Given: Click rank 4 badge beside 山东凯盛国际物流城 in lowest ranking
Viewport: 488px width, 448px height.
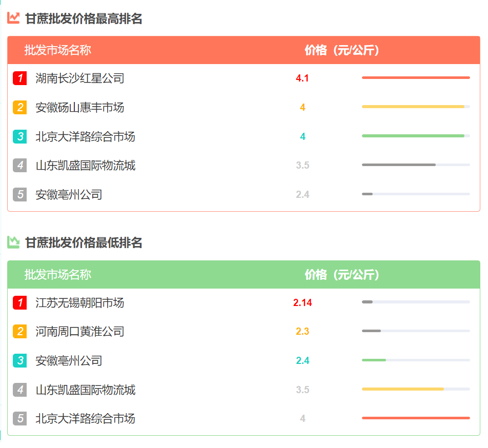Looking at the screenshot, I should pos(19,390).
